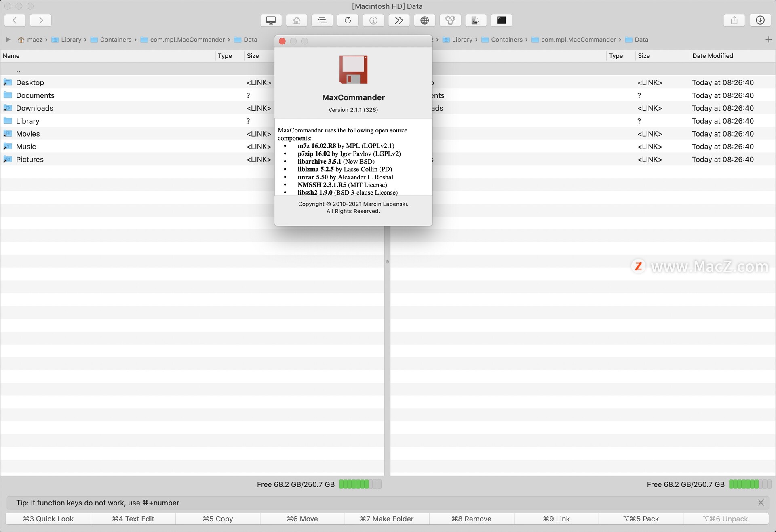The height and width of the screenshot is (532, 776).
Task: Click the Finder face toolbar icon
Action: tap(476, 20)
